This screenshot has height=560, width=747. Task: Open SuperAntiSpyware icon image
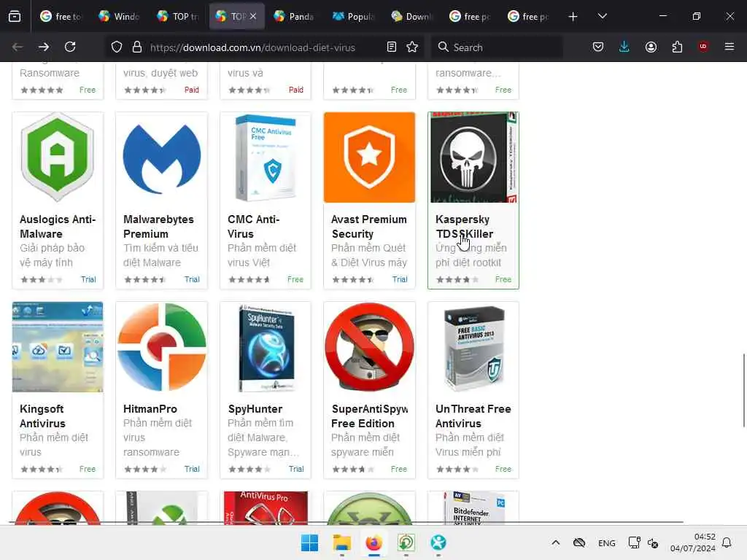pos(369,347)
